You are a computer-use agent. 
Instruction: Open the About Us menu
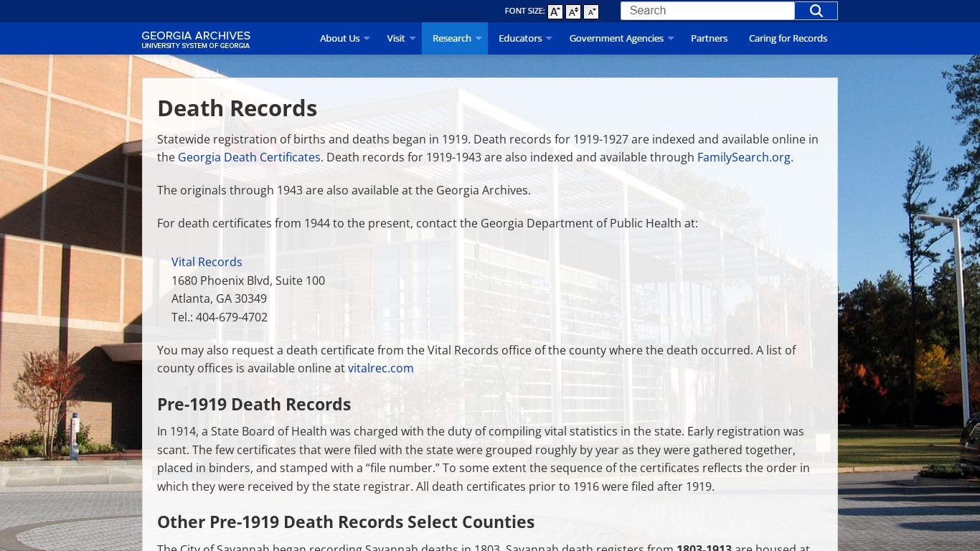[x=339, y=39]
